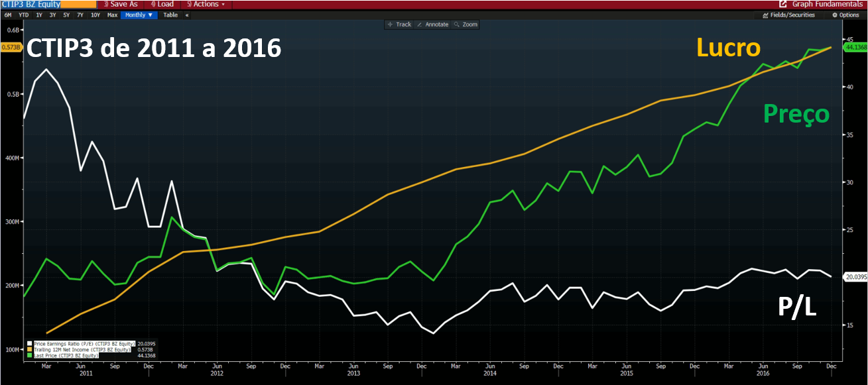The image size is (868, 385).
Task: Switch range to YTD
Action: point(24,15)
